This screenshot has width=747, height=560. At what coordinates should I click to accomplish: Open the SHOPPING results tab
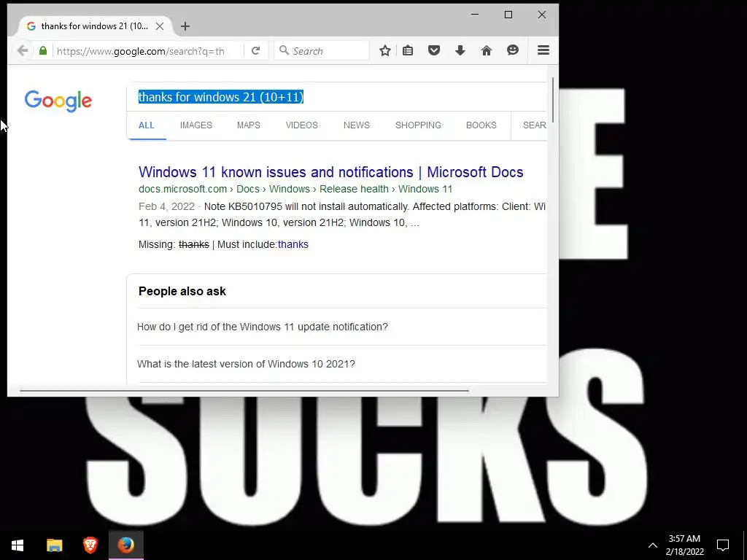(x=418, y=125)
